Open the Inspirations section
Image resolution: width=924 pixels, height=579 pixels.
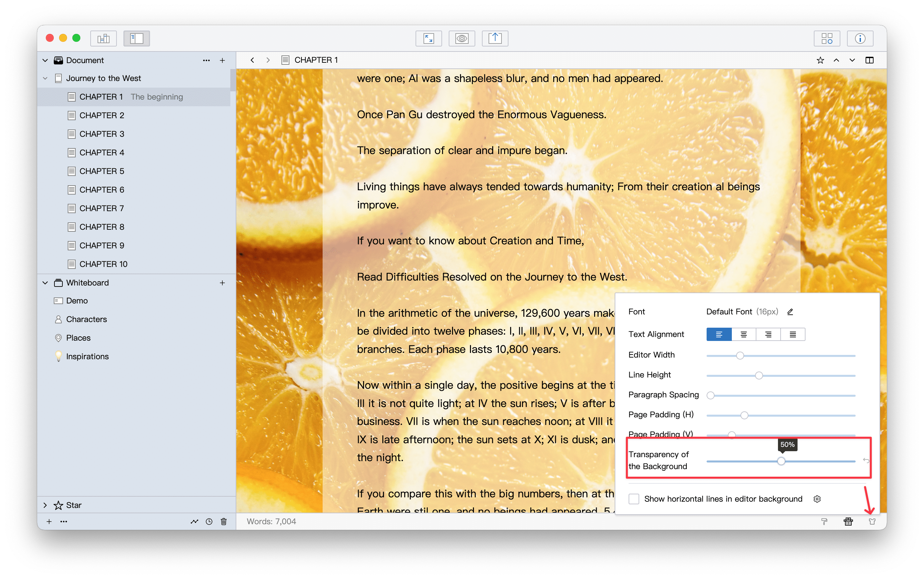point(136,357)
